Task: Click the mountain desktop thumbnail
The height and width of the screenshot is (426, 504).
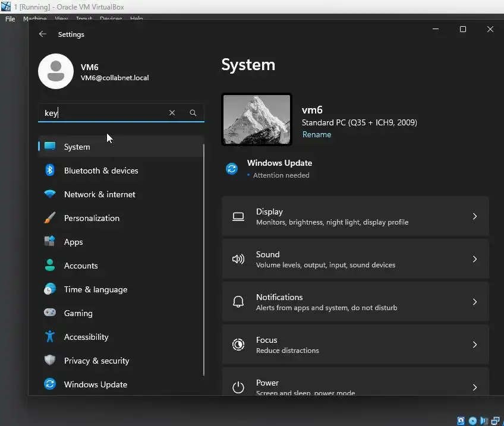Action: pos(257,119)
